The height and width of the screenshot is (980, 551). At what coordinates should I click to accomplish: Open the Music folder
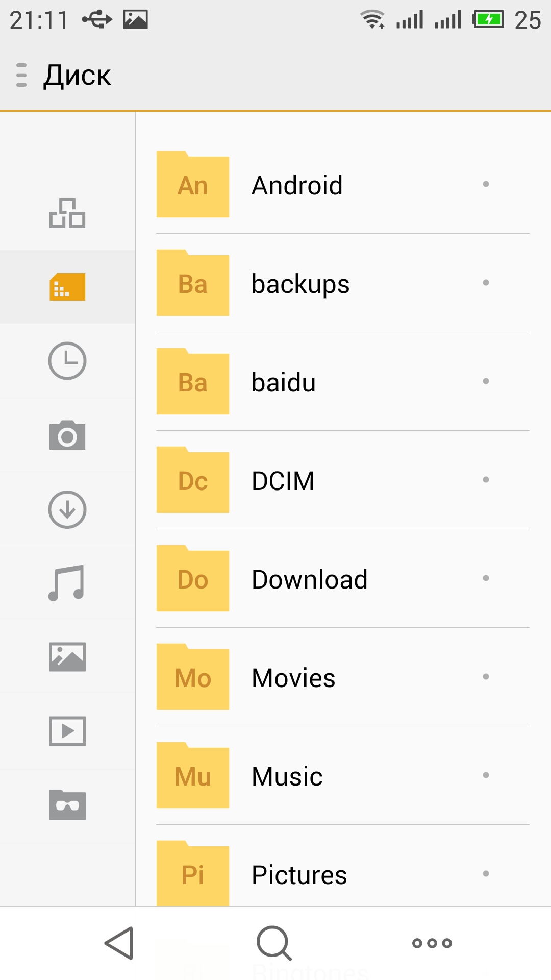click(343, 775)
